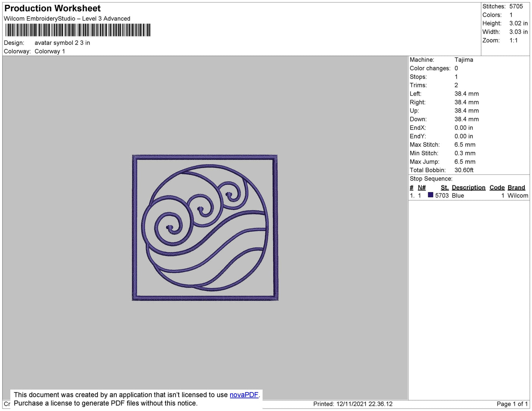Viewport: 532px width, 411px height.
Task: Open the novaPDF link
Action: coord(244,395)
